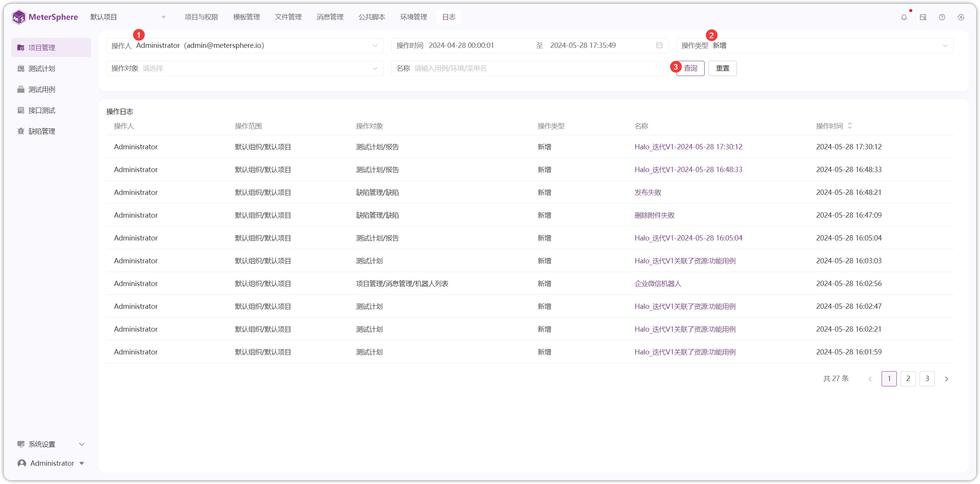Open the 操作对象 dropdown
980x484 pixels.
tap(245, 68)
